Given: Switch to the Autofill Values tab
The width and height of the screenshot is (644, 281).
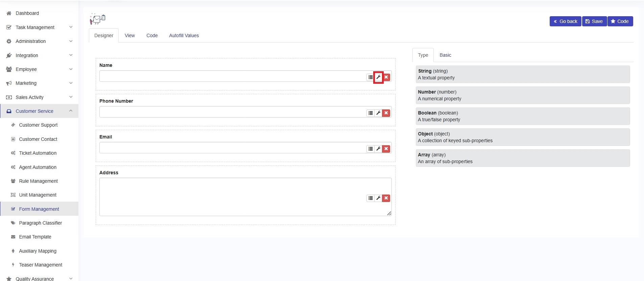Looking at the screenshot, I should pos(184,35).
